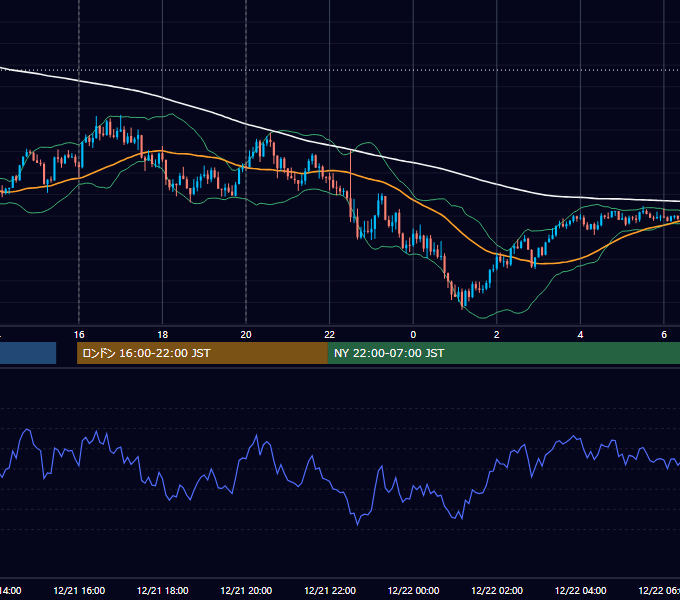Click the "12/21 18:00" date label
Viewport: 680px width, 600px height.
pyautogui.click(x=163, y=591)
